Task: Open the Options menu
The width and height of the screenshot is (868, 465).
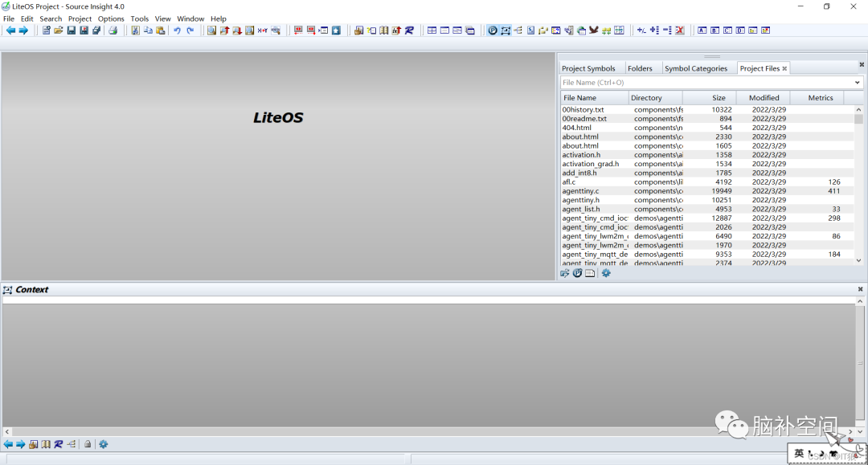Action: point(111,18)
